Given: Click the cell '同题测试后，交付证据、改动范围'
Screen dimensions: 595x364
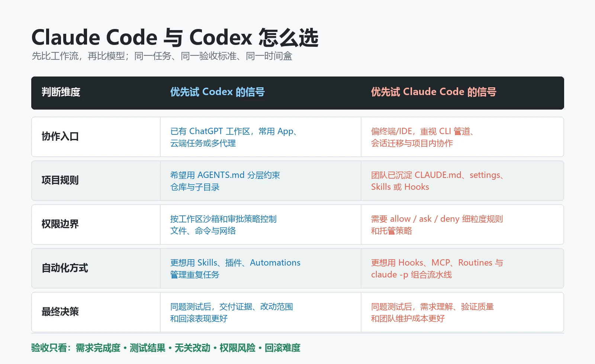Looking at the screenshot, I should 261,312.
